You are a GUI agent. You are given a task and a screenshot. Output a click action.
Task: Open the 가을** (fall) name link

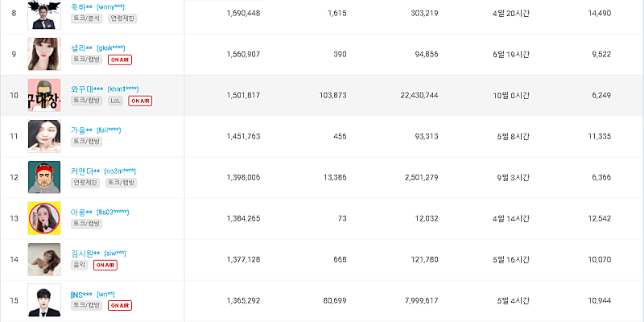click(x=82, y=130)
